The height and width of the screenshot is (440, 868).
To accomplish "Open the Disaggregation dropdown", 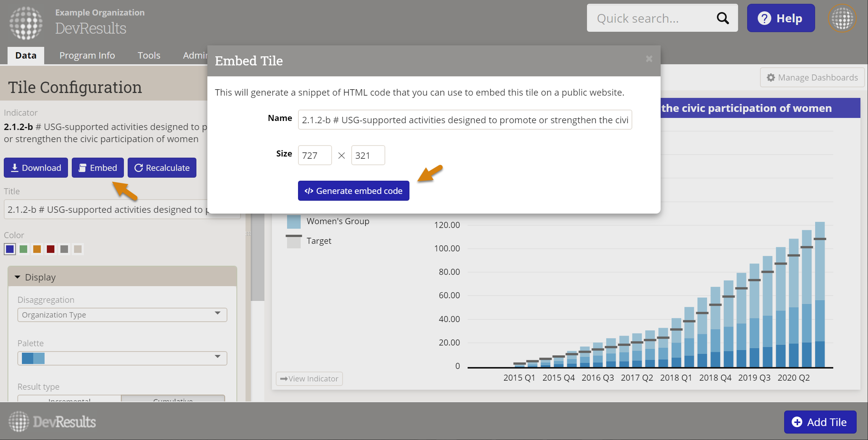I will (122, 315).
